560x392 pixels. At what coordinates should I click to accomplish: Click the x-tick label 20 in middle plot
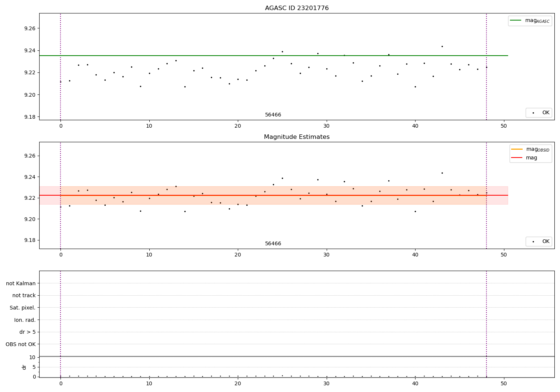click(238, 255)
